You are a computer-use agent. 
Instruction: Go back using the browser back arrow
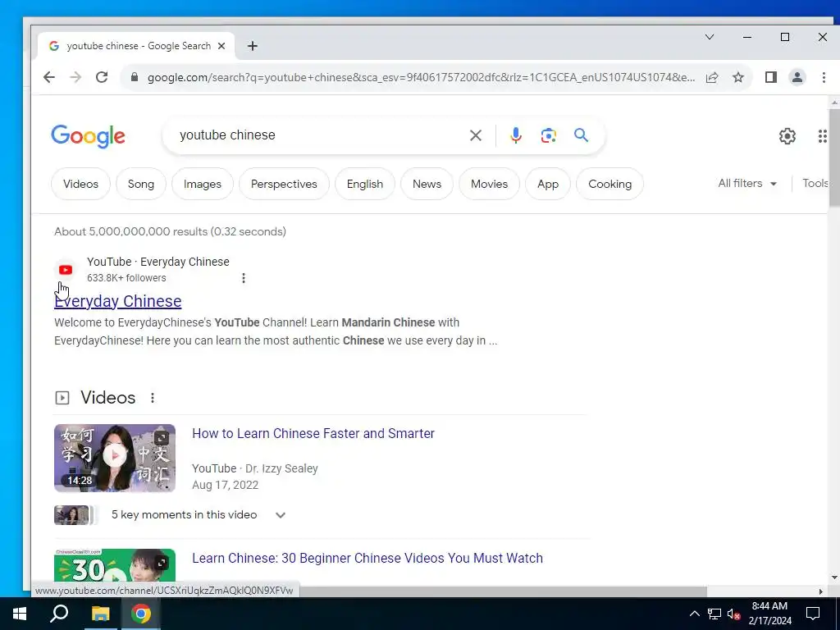click(x=48, y=77)
